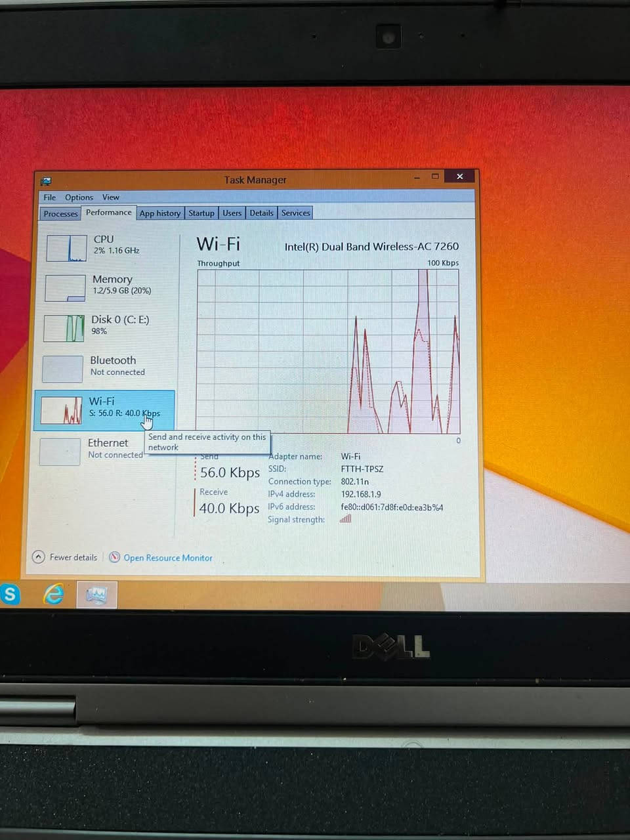
Task: Click the Task Manager title bar icon
Action: pos(46,181)
